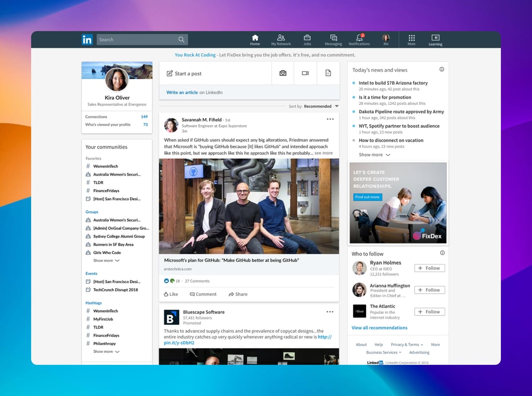Image resolution: width=532 pixels, height=396 pixels.
Task: Follow Arianna Huffington
Action: [x=430, y=290]
